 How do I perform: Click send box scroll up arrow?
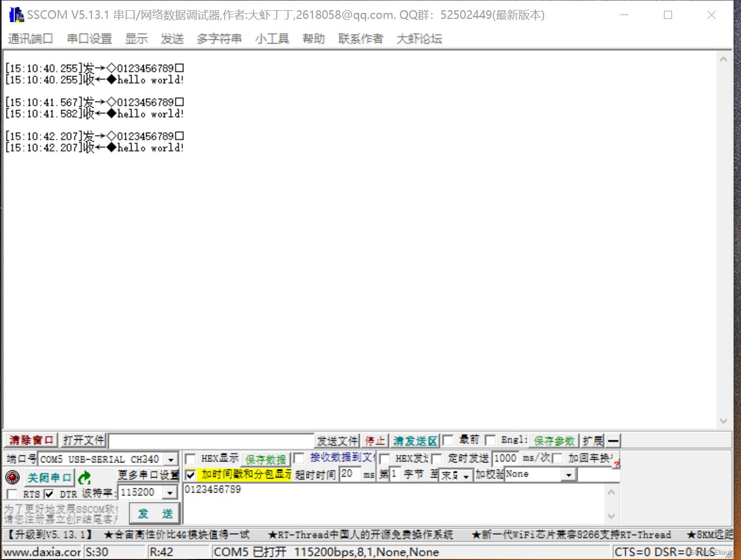point(611,492)
